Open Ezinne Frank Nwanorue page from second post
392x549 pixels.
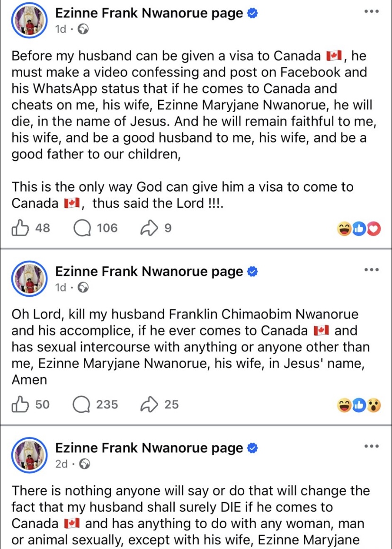coord(149,271)
